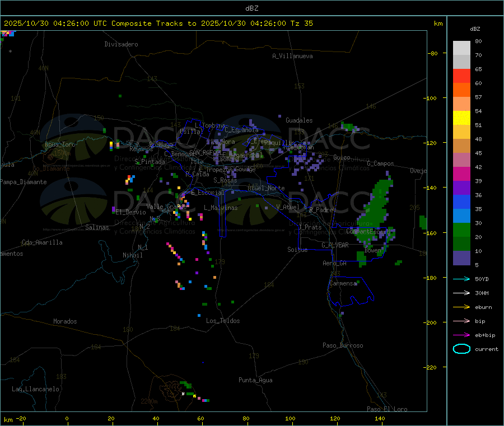This screenshot has height=426, width=504.
Task: Click the large green echo near C_Campos
Action: pos(377,210)
